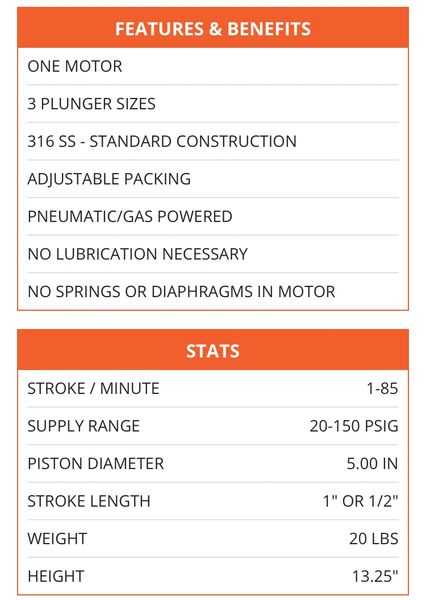Click the FEATURES & BENEFITS header
The image size is (426, 600).
(213, 28)
